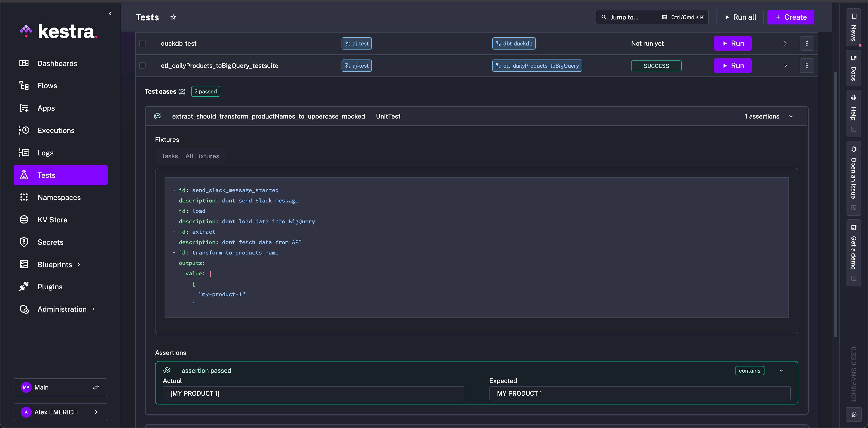The width and height of the screenshot is (868, 428).
Task: Expand the contains assertion details
Action: [x=781, y=370]
